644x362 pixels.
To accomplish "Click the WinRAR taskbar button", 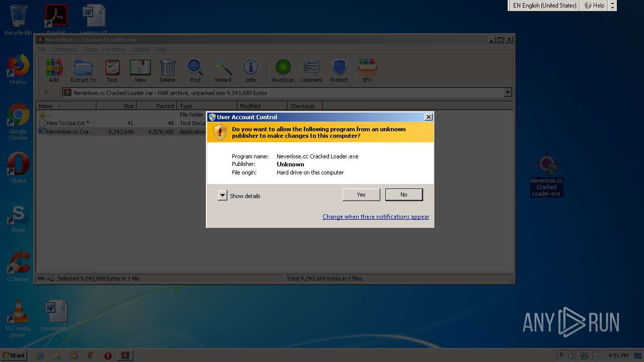I will [x=125, y=355].
